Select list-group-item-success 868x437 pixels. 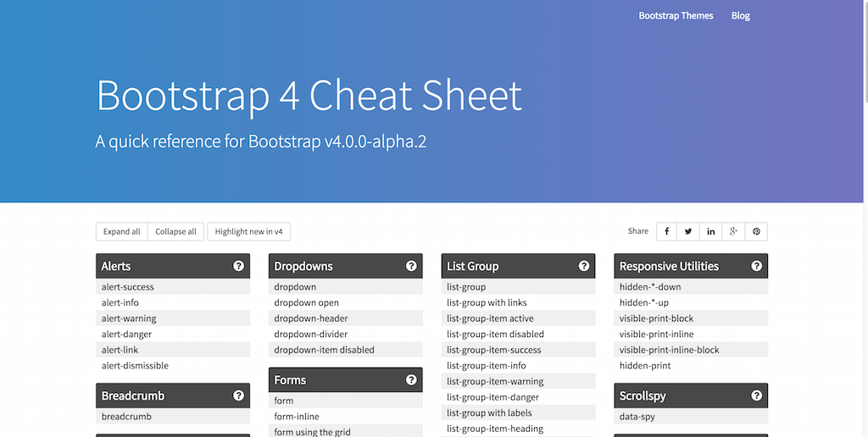point(518,350)
